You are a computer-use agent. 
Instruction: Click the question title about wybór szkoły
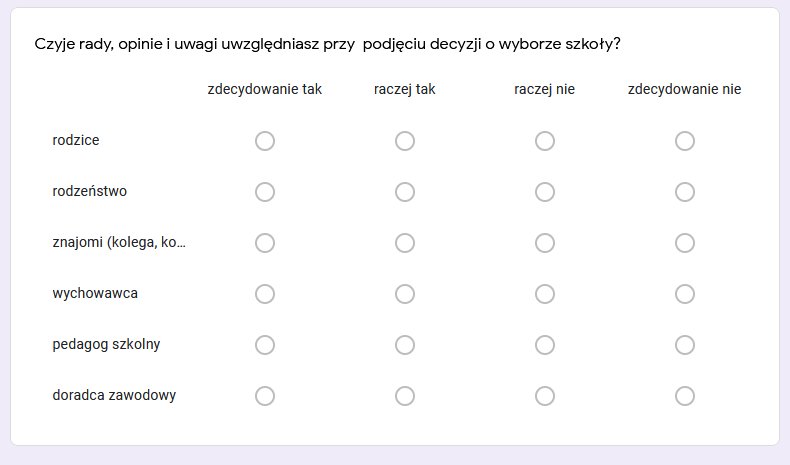click(327, 44)
